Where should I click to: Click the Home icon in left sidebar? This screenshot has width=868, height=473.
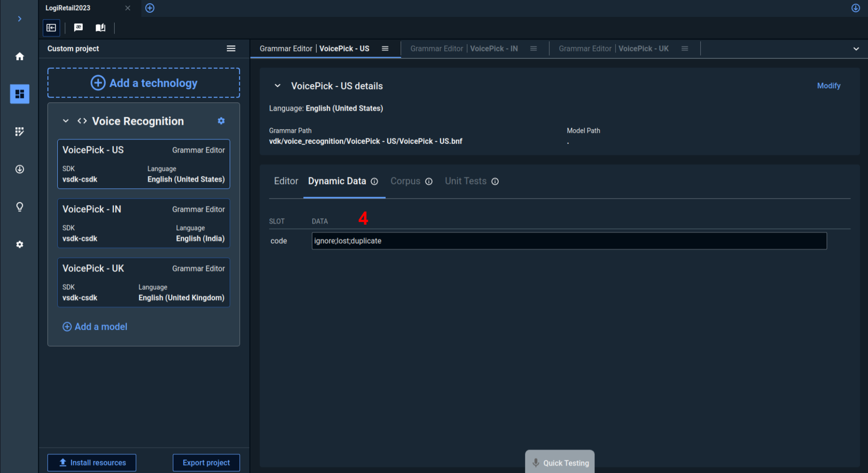[20, 56]
